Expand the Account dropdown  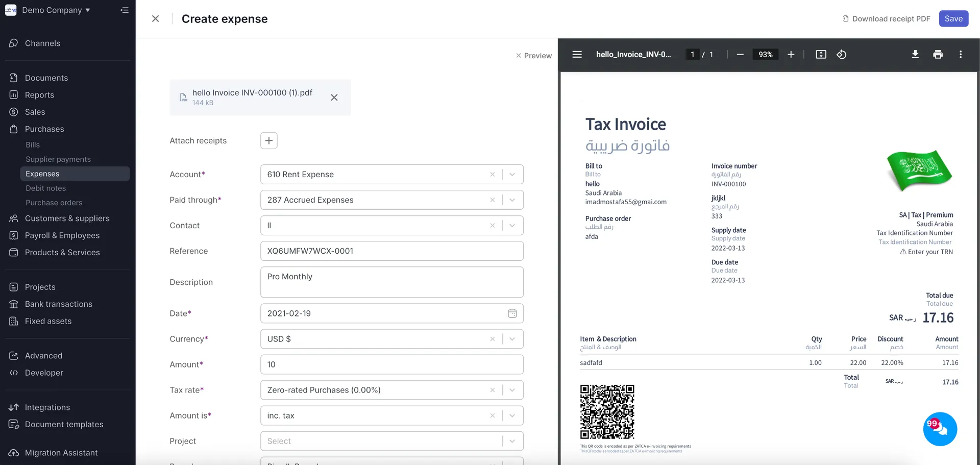click(x=512, y=175)
